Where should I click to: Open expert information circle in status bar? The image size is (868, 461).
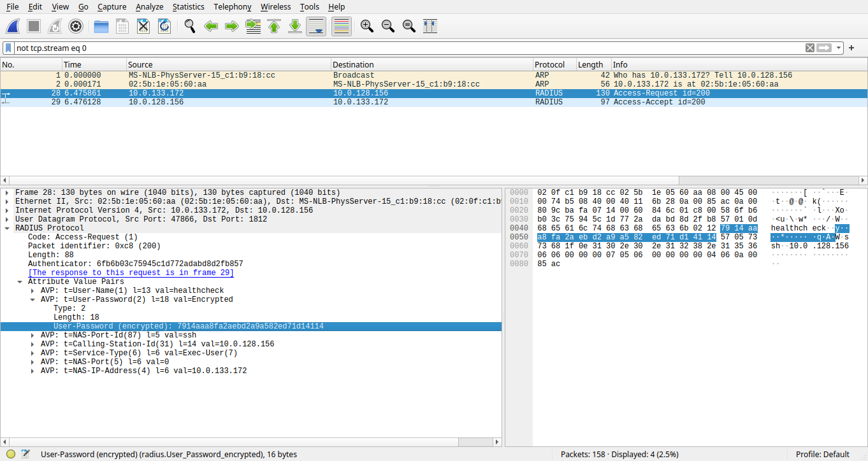[11, 454]
